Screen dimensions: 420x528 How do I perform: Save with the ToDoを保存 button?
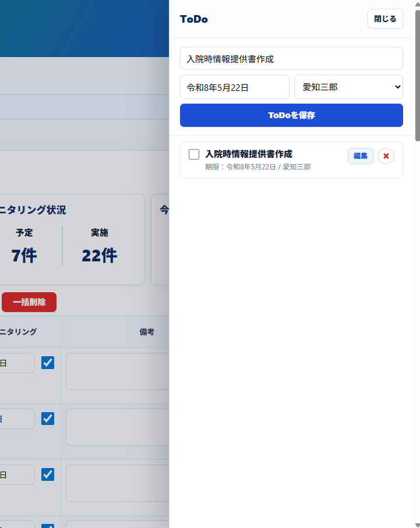click(291, 115)
